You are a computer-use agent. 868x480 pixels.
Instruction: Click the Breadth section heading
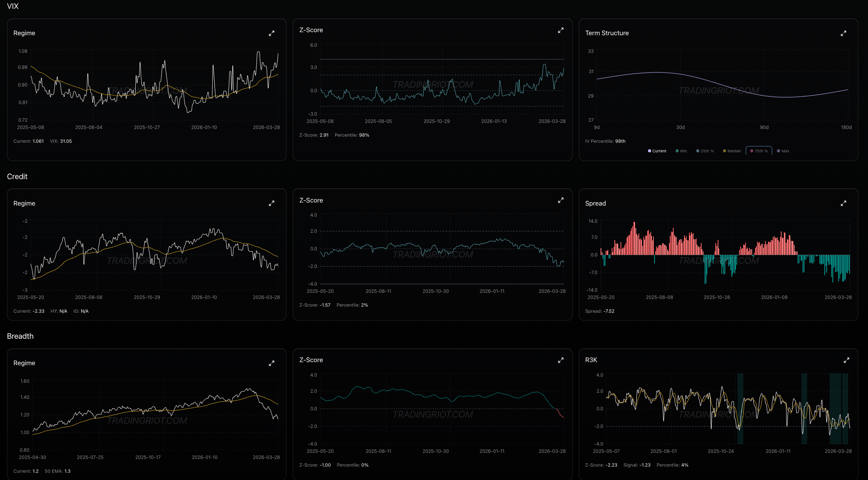pos(20,336)
